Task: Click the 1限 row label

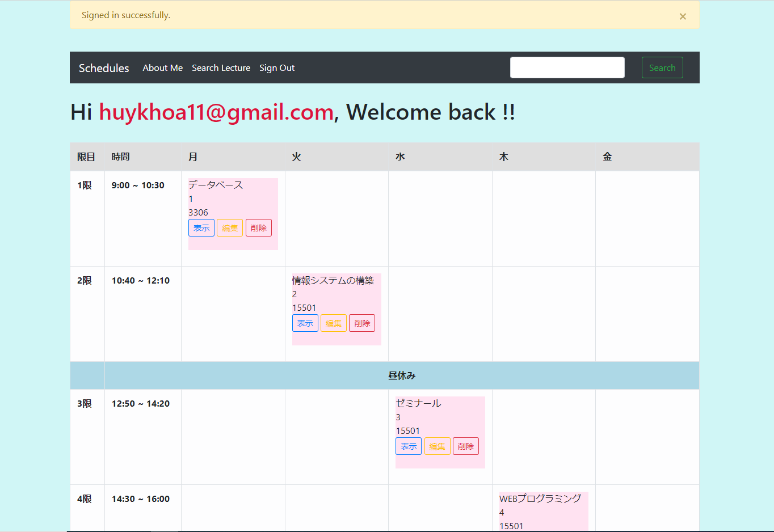Action: (x=85, y=185)
